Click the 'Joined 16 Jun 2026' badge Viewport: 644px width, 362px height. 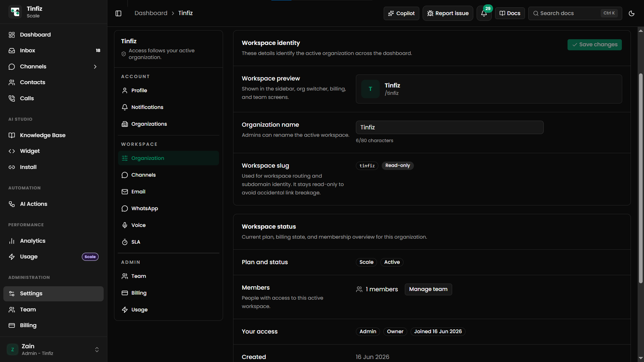[438, 331]
